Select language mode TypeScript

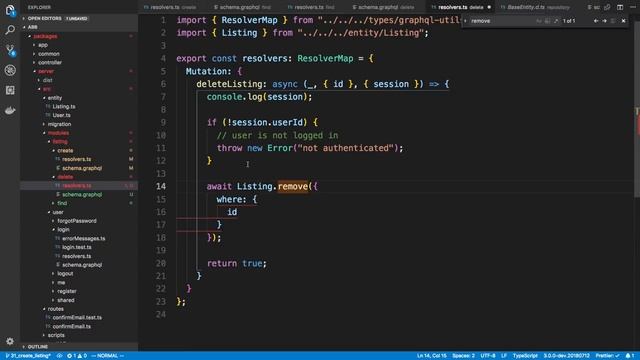click(x=525, y=356)
